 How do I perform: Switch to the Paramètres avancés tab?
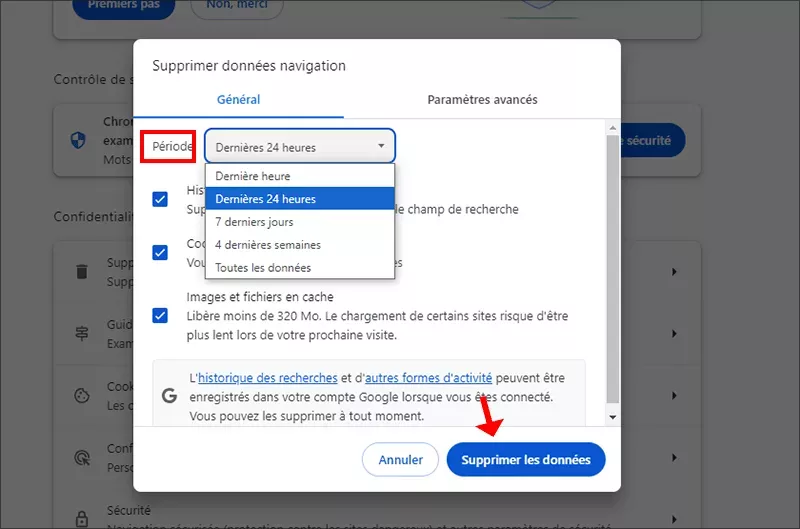[482, 99]
